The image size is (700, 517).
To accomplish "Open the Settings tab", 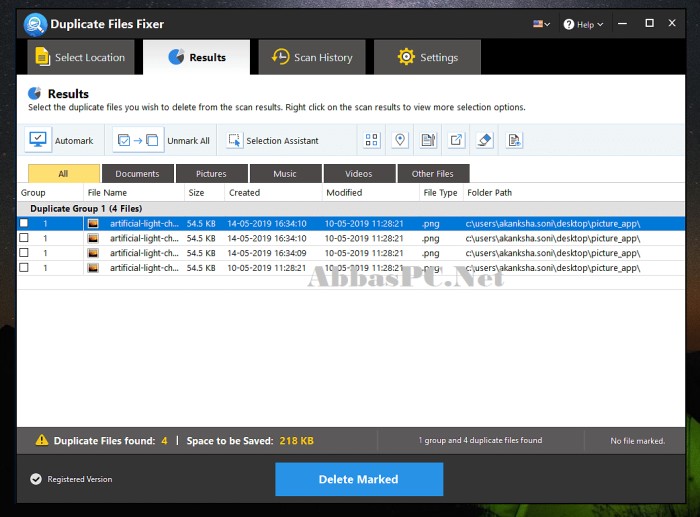I will pos(427,57).
